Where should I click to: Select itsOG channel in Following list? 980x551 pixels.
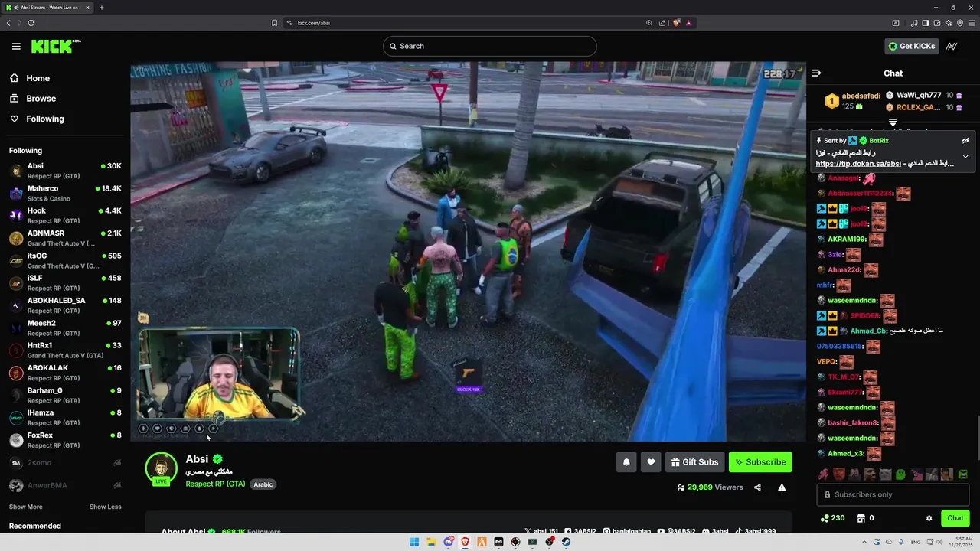tap(65, 260)
